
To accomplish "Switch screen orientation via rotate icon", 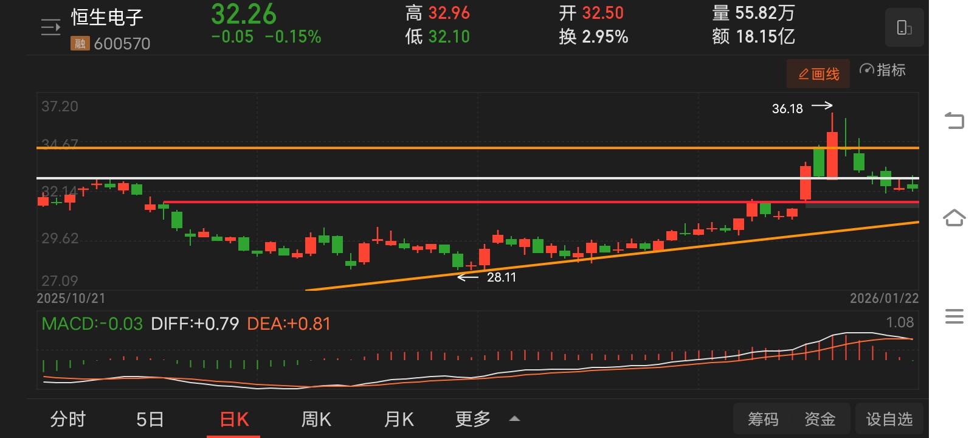I will tap(904, 27).
